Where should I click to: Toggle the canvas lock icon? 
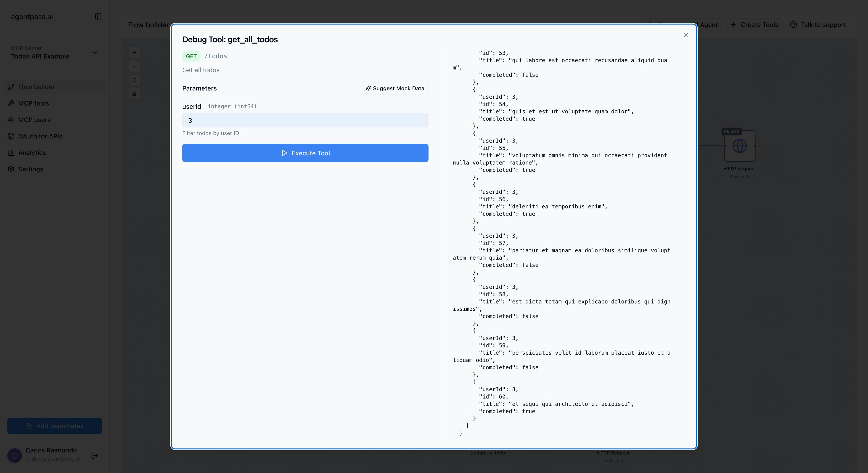134,94
